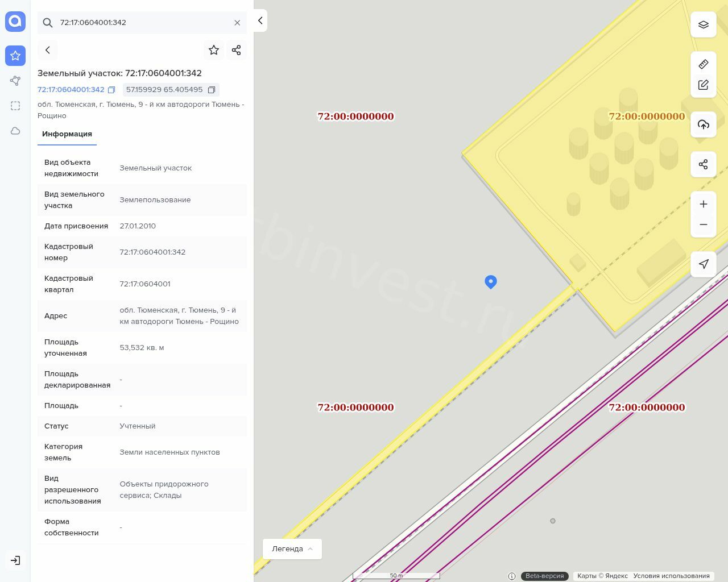Screen dimensions: 728x582
Task: Add this land plot to favorites
Action: point(214,50)
